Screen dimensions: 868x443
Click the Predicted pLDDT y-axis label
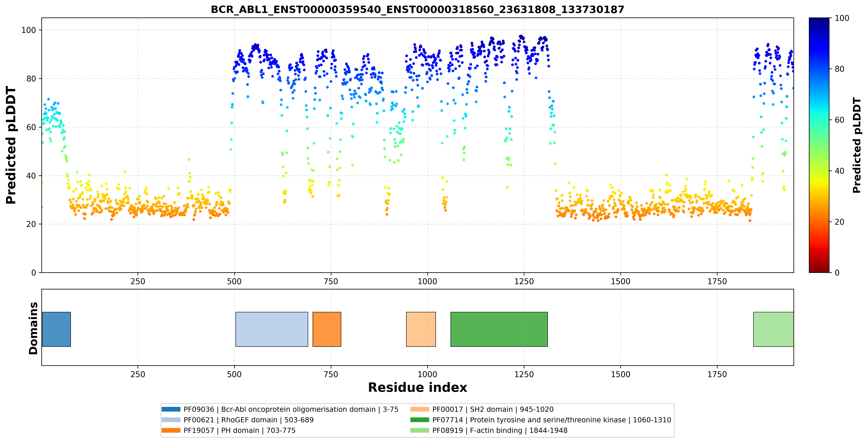[11, 145]
